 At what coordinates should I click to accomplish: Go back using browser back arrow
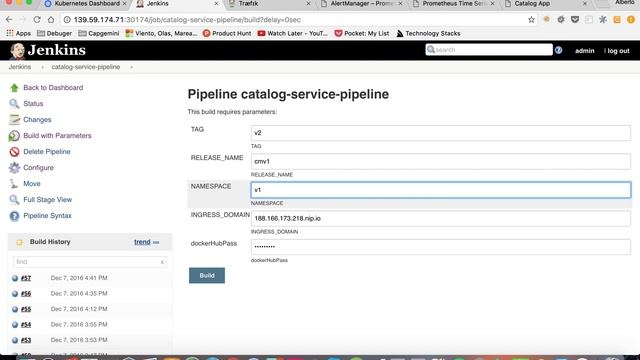point(9,20)
